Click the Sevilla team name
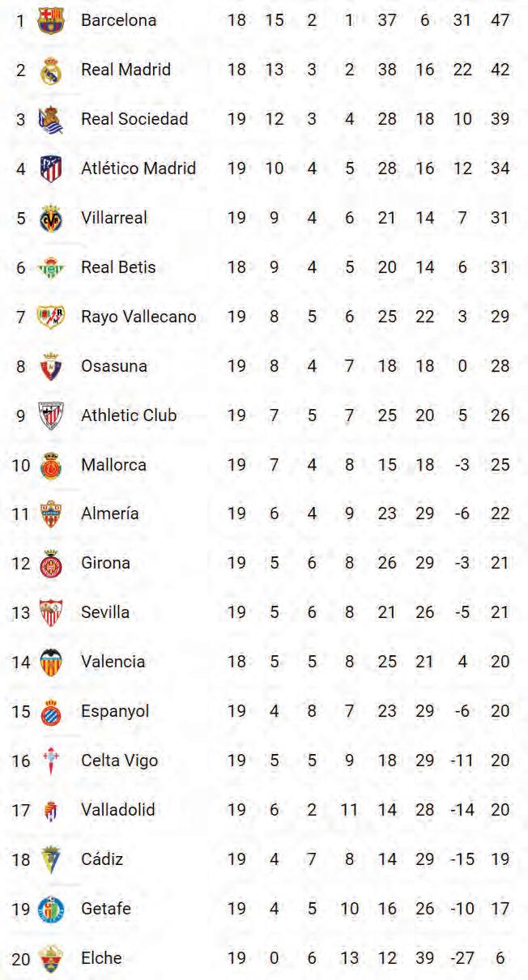The height and width of the screenshot is (980, 528). (105, 612)
